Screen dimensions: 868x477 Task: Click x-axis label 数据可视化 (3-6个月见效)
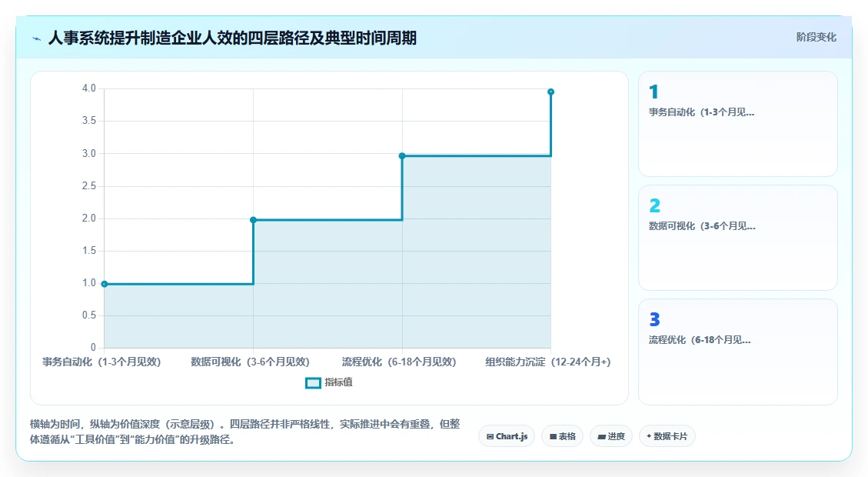[250, 362]
